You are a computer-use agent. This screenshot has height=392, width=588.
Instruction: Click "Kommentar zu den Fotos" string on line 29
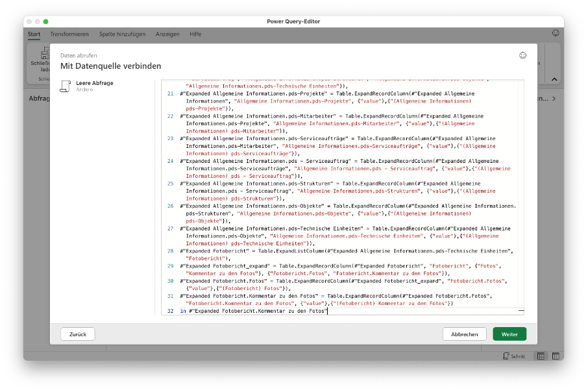222,273
